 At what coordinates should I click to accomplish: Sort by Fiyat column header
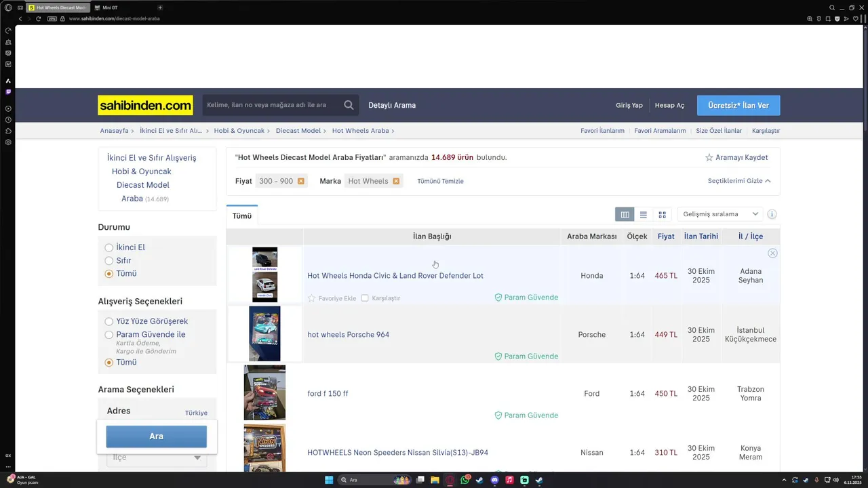666,237
